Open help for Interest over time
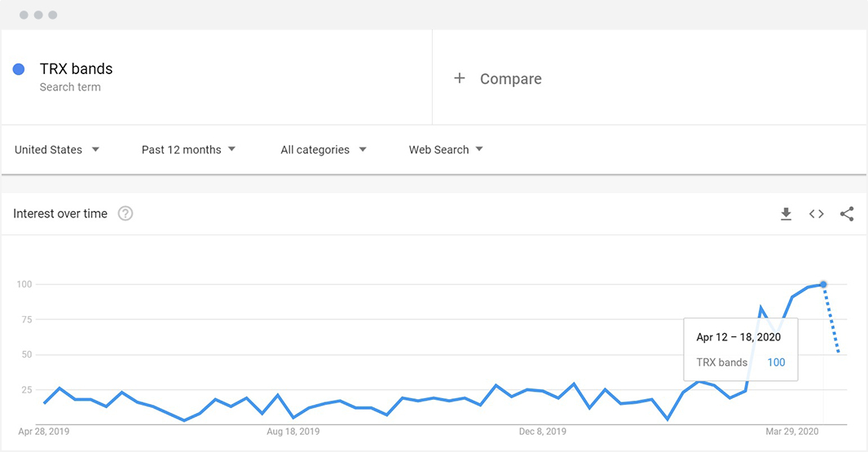Screen dimensions: 868x452 (x=126, y=213)
